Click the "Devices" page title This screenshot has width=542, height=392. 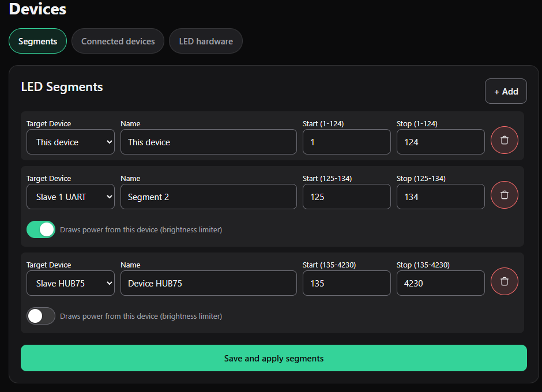click(37, 9)
